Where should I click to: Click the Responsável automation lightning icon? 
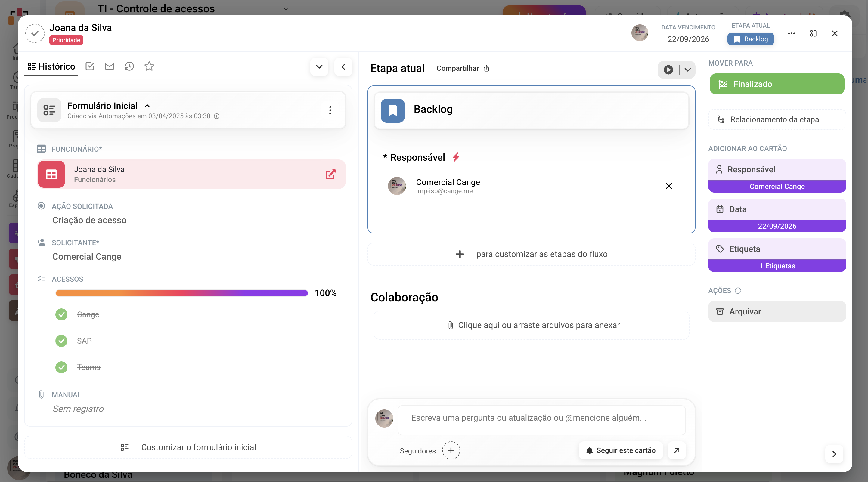(x=456, y=157)
